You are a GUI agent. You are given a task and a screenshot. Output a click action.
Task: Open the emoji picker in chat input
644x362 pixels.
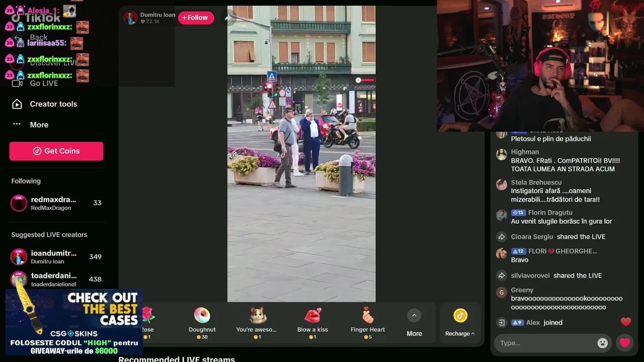603,343
